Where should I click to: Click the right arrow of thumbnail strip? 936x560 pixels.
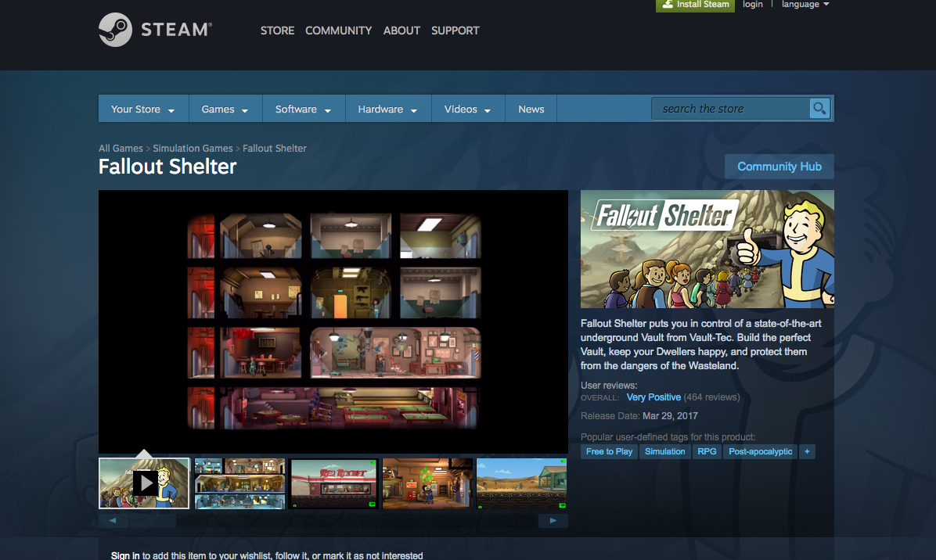coord(553,521)
